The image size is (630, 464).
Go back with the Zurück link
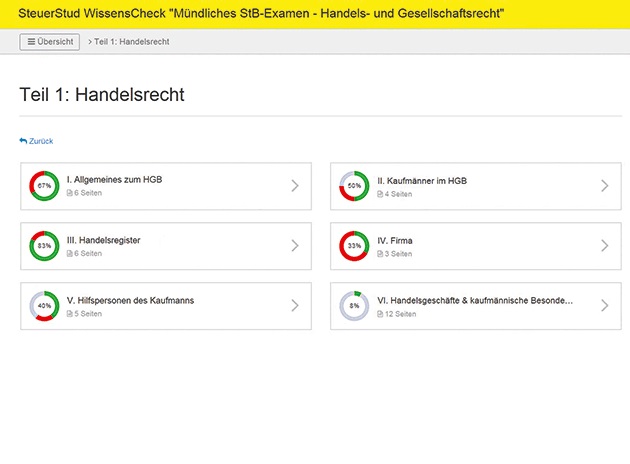pos(37,141)
